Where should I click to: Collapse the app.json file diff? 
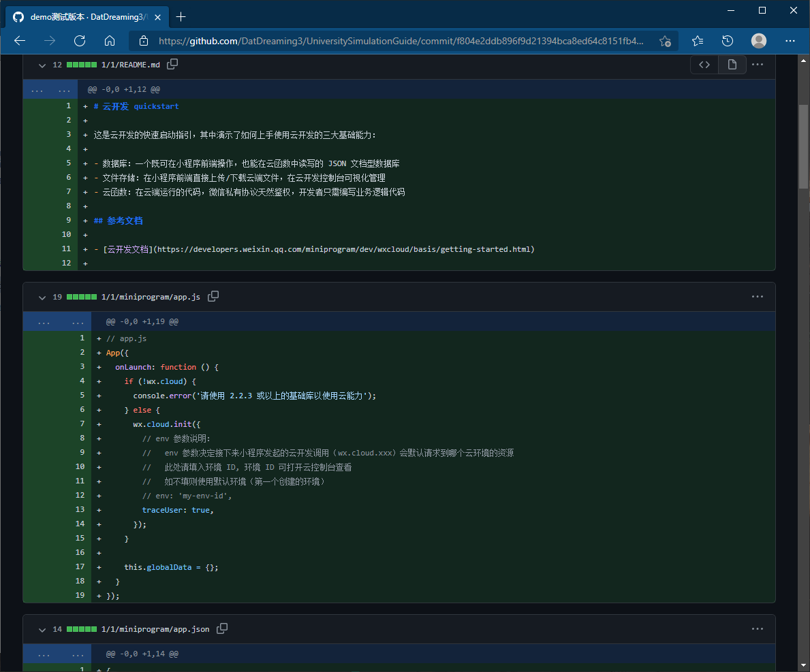(x=42, y=630)
